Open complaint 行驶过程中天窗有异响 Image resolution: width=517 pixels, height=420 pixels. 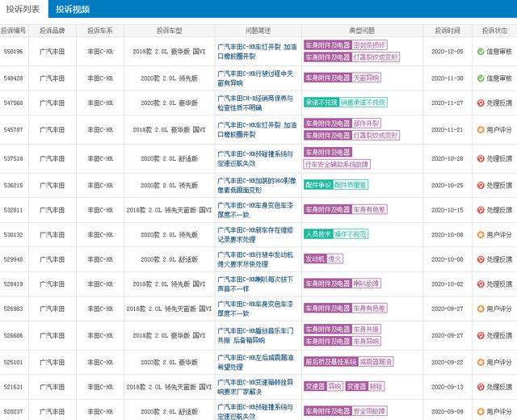[x=255, y=78]
